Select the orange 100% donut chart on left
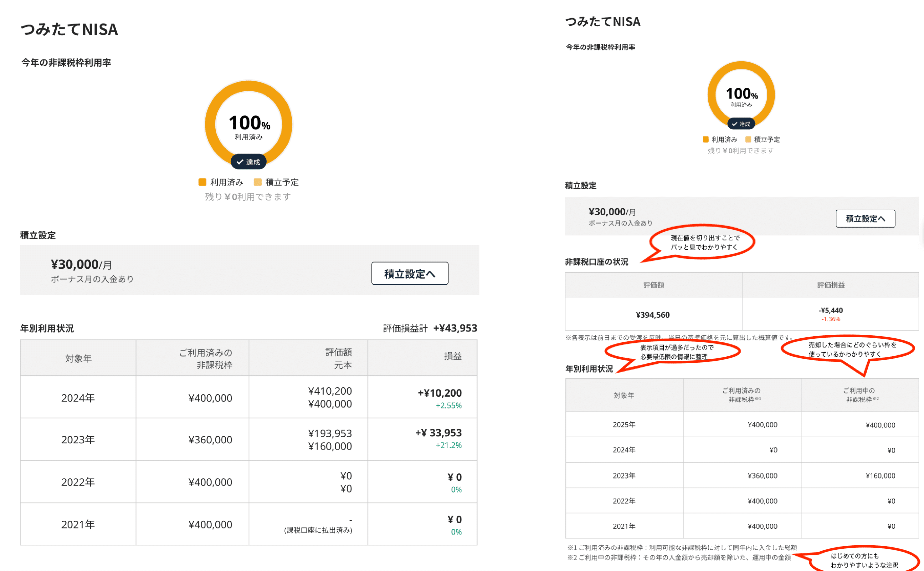The image size is (924, 571). [x=249, y=125]
